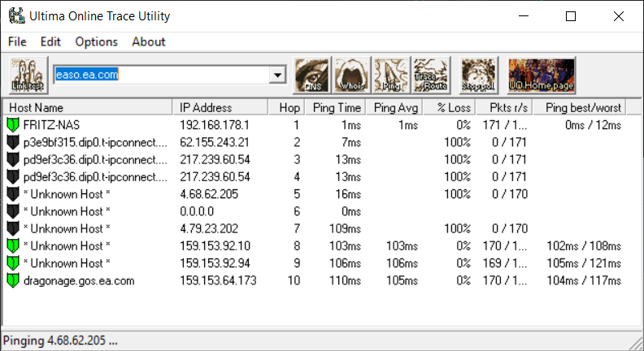Click the green shield beside 159.153.92.10
The width and height of the screenshot is (644, 351).
point(13,245)
